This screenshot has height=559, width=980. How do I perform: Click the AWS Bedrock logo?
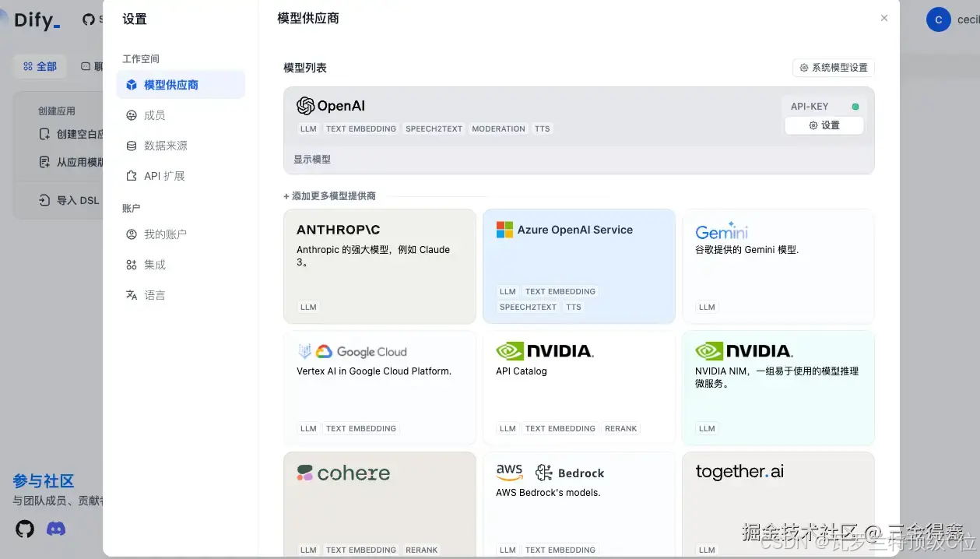click(x=550, y=473)
